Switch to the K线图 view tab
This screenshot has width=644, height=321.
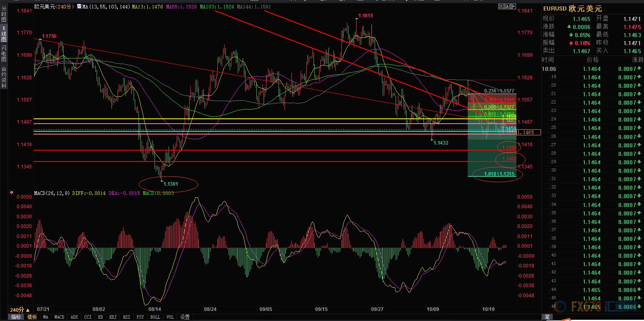coord(4,34)
